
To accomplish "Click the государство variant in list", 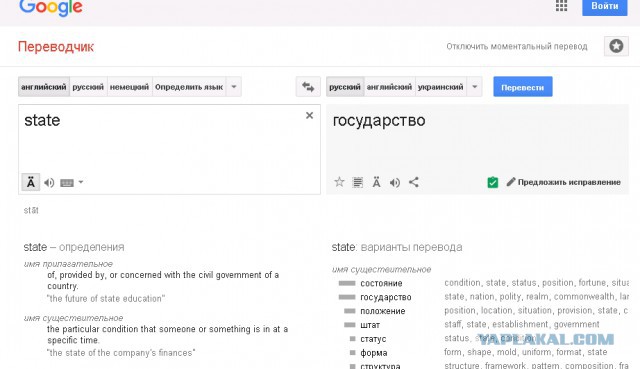I will 386,297.
